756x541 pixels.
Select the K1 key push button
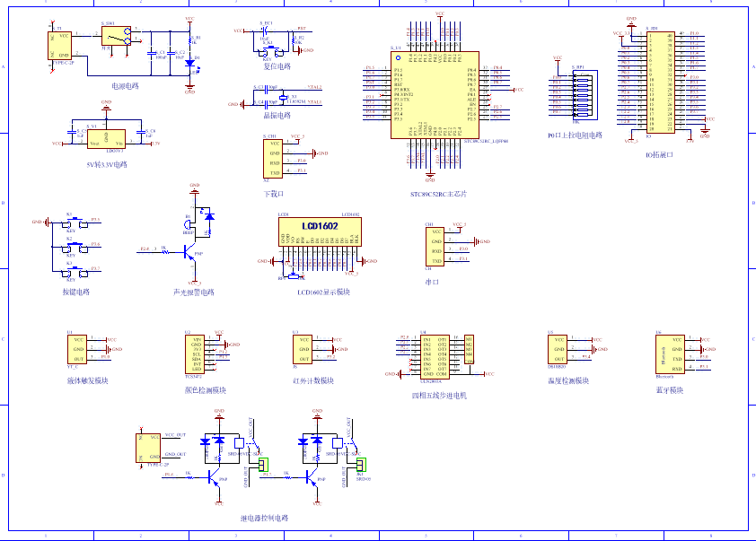pyautogui.click(x=74, y=223)
